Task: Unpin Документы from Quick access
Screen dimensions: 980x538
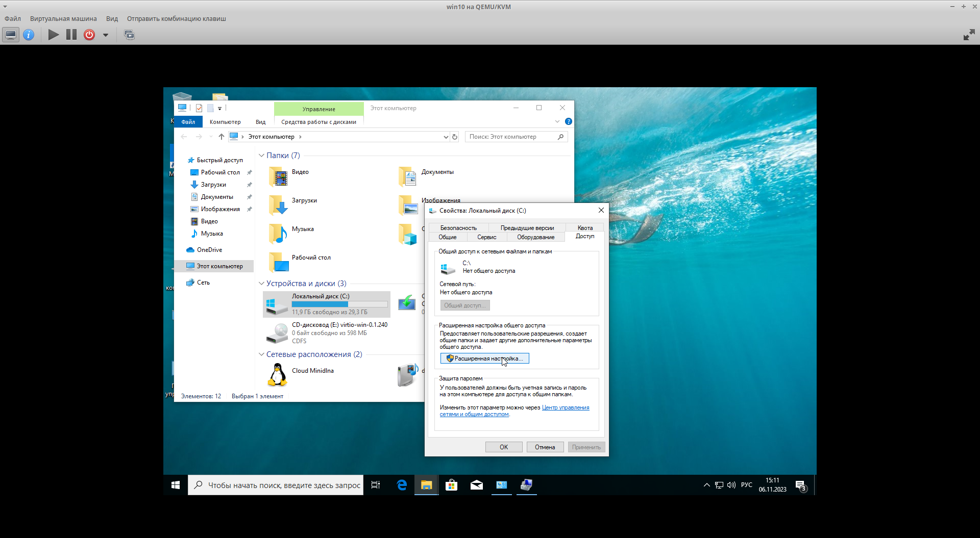Action: [x=249, y=197]
